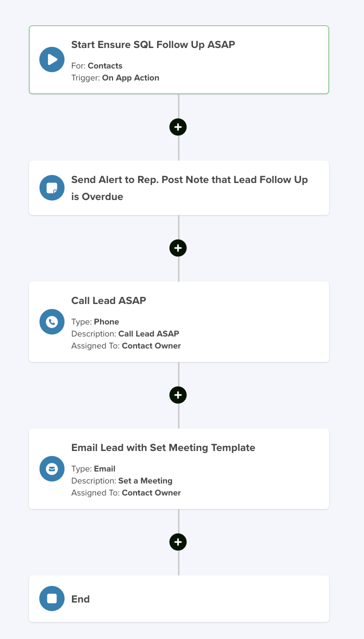Click the Trigger: On App Action text
Screen dimensions: 364x639
click(115, 78)
